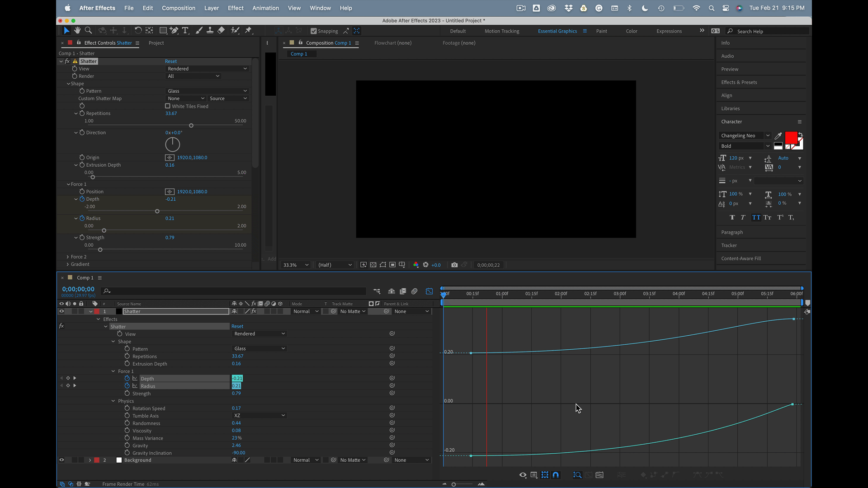Screen dimensions: 868x488
Task: Enable the Snapping checkbox
Action: click(x=314, y=31)
